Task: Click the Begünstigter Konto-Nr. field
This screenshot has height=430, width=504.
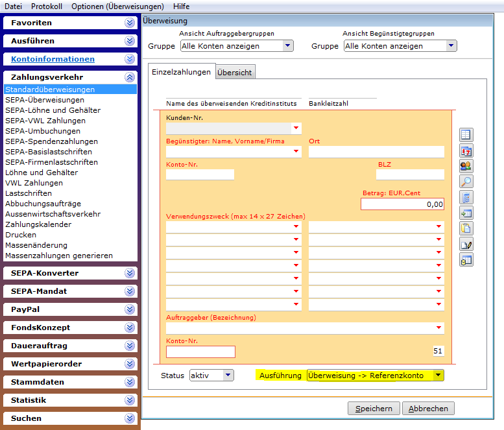Action: point(200,175)
